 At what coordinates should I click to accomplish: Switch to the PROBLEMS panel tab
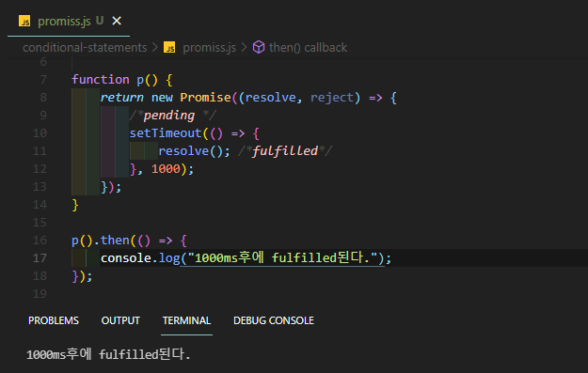click(x=54, y=320)
